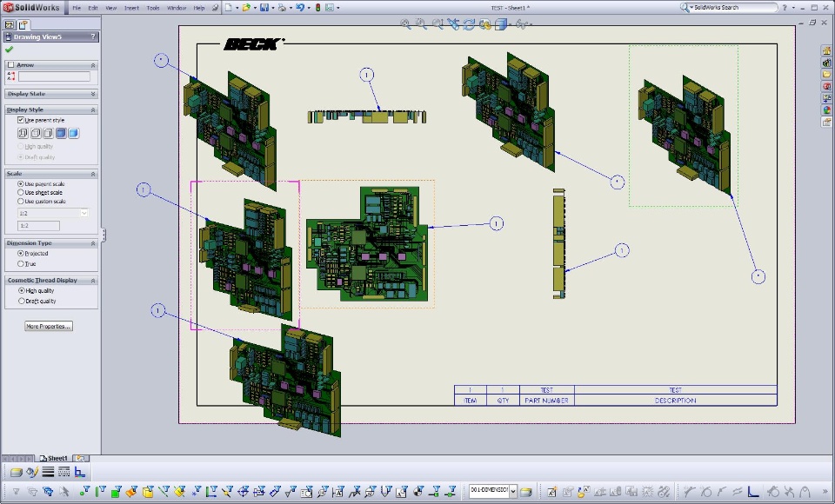
Task: Open the Help menu
Action: pos(198,8)
